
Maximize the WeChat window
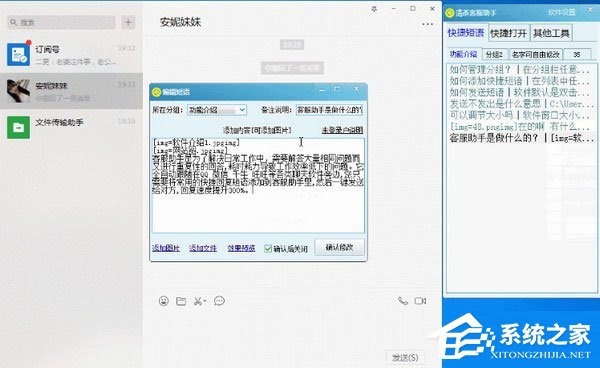tap(413, 8)
